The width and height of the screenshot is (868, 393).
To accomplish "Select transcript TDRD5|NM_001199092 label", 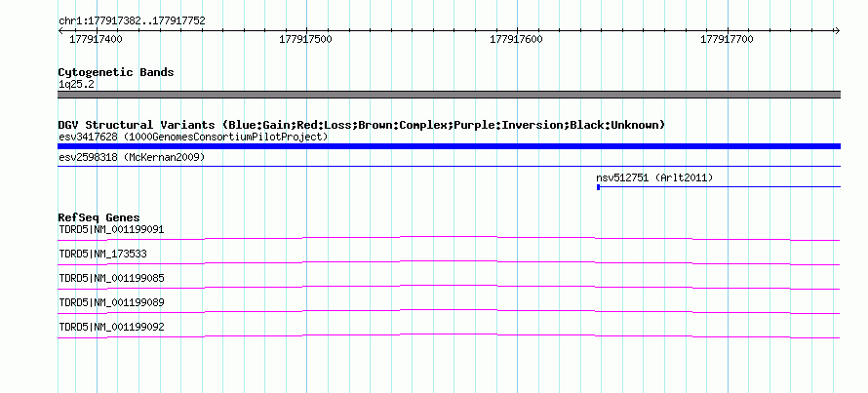I will tap(111, 327).
